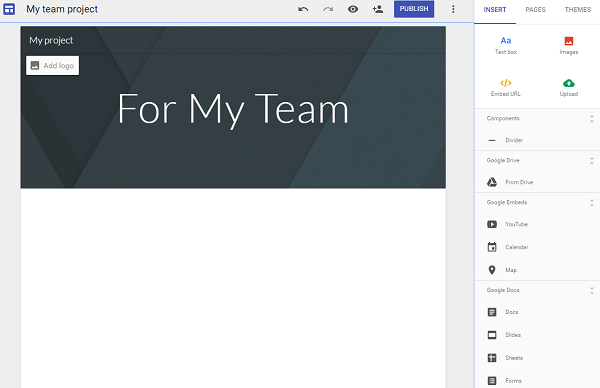Collapse the Components section
The image size is (600, 388).
tap(592, 119)
